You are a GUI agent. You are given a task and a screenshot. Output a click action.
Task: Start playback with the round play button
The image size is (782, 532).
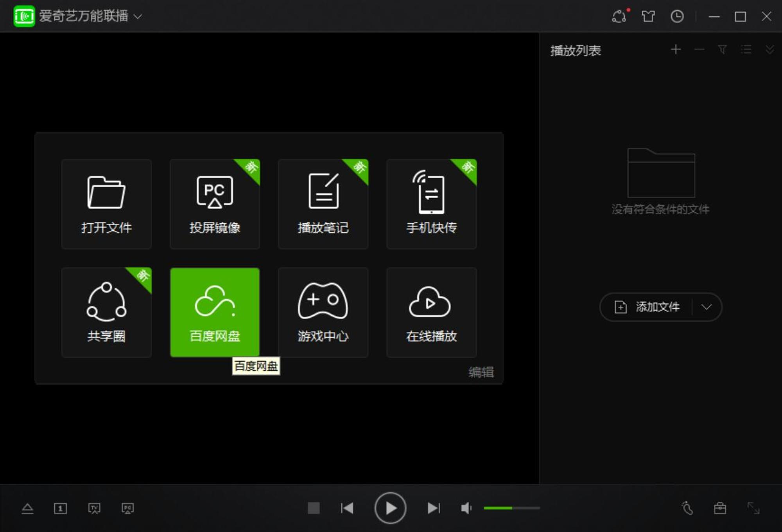click(390, 508)
